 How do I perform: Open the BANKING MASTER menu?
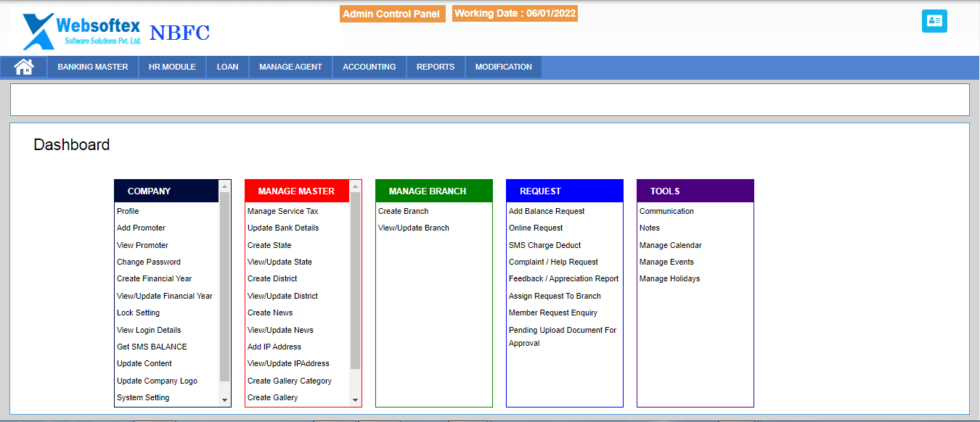click(93, 67)
